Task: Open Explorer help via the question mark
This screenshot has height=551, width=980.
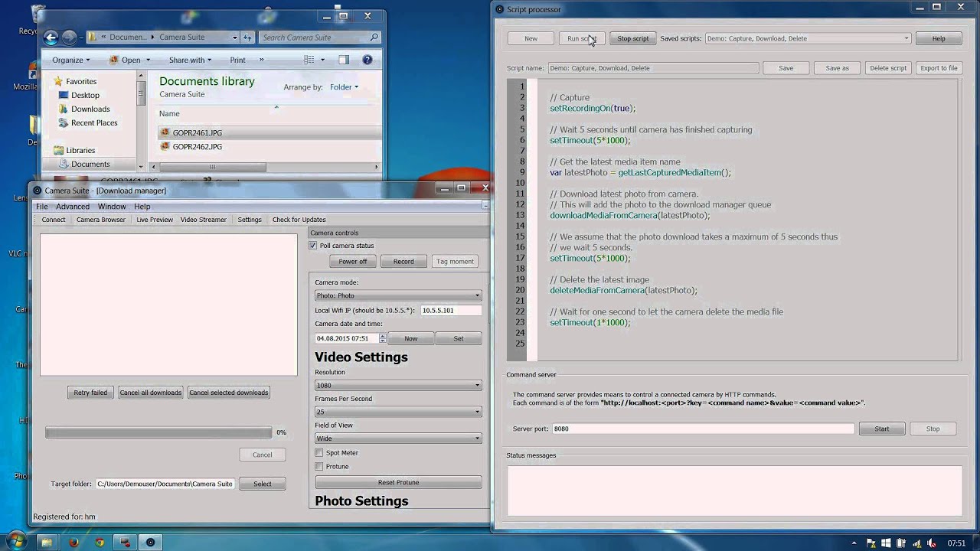Action: tap(367, 60)
